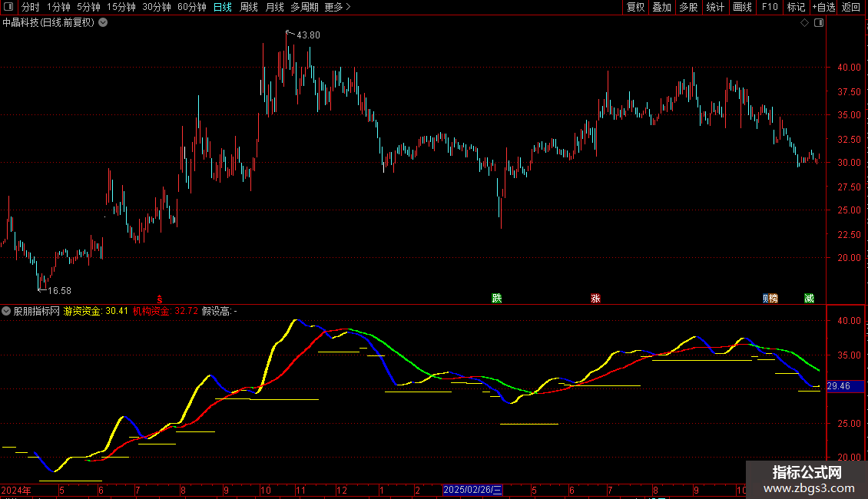Image resolution: width=868 pixels, height=499 pixels.
Task: Open the 中晶科技 chart title dropdown
Action: coord(103,23)
